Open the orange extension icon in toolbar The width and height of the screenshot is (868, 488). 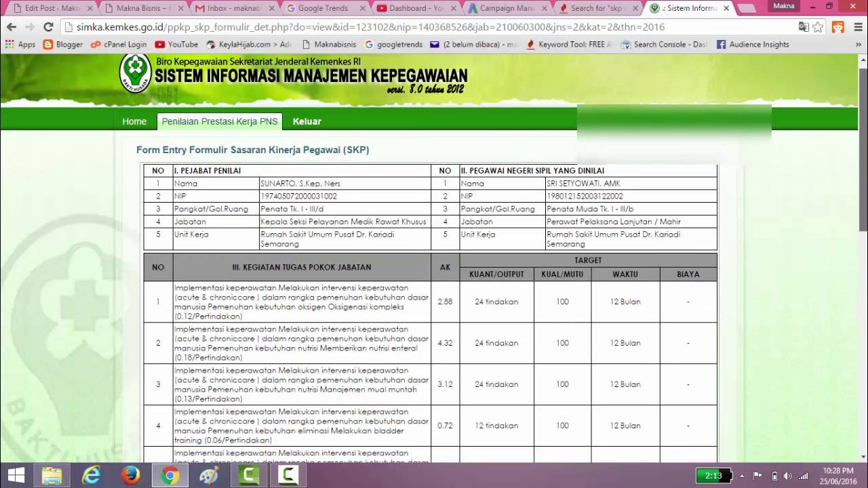click(x=838, y=27)
